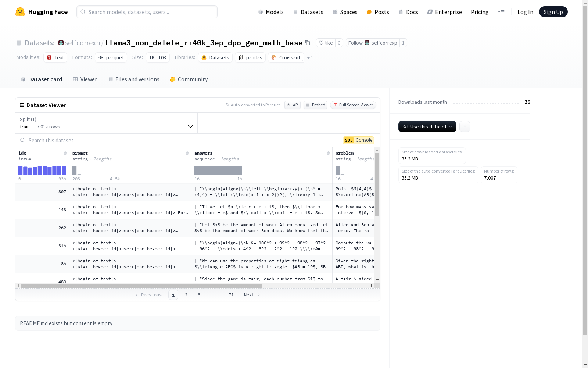
Task: Click the like count number
Action: point(339,43)
